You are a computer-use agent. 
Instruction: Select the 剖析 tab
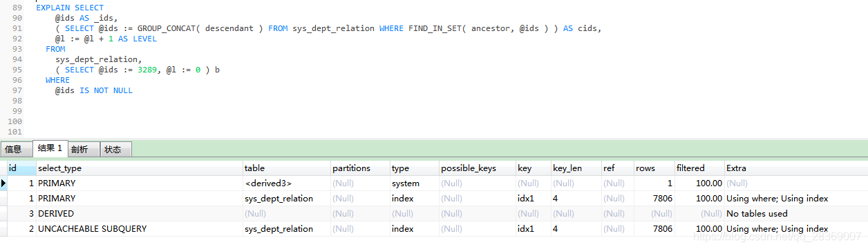coord(79,149)
